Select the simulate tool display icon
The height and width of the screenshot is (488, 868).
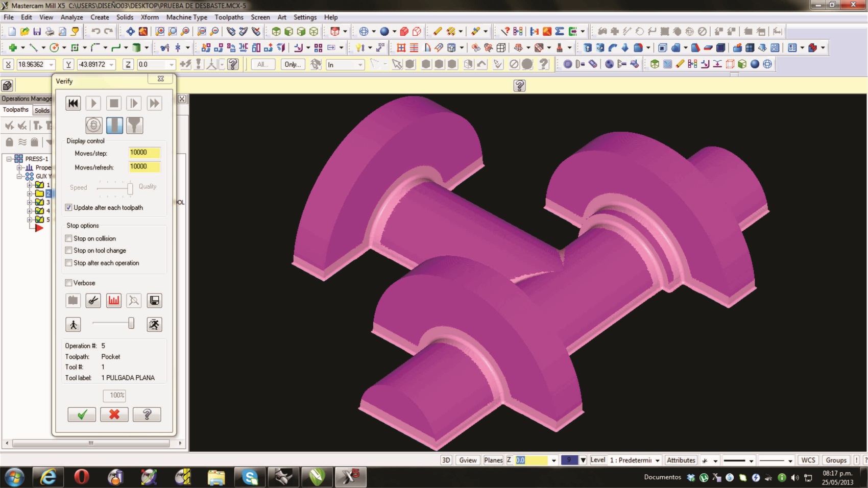pyautogui.click(x=114, y=125)
